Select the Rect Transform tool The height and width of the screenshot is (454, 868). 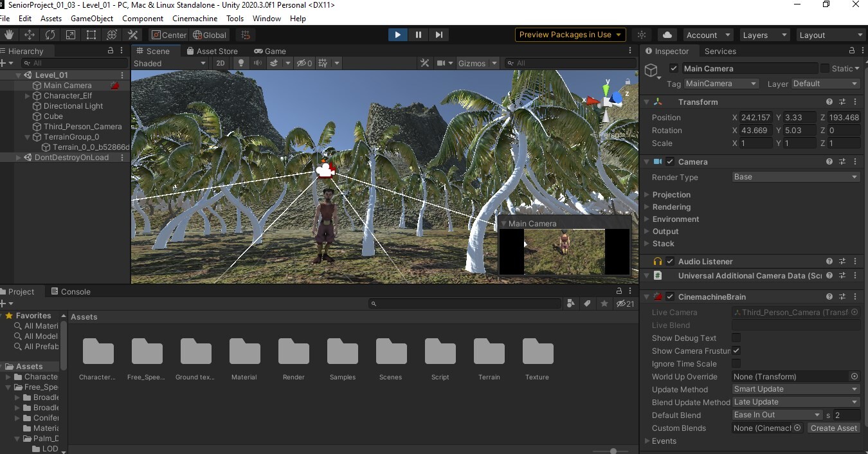pos(91,35)
